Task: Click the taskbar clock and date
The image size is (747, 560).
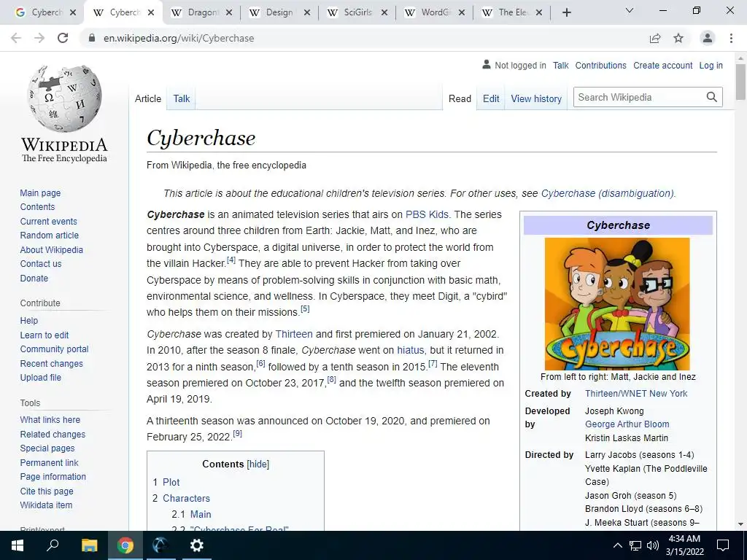Action: click(x=684, y=545)
